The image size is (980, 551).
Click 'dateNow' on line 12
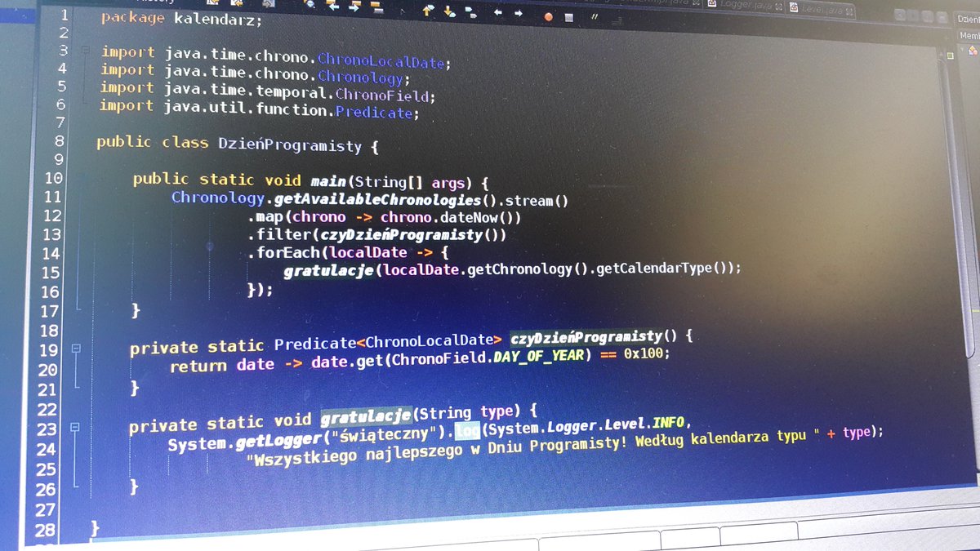coord(471,218)
